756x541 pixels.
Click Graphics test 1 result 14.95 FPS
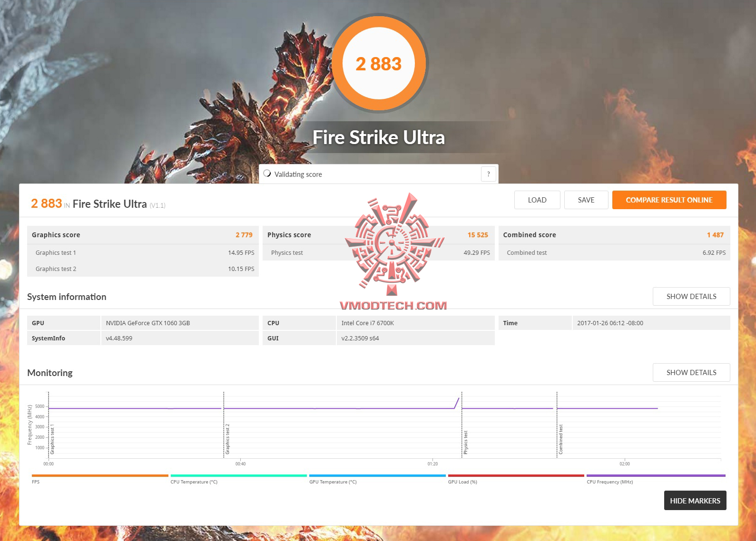[x=241, y=252]
